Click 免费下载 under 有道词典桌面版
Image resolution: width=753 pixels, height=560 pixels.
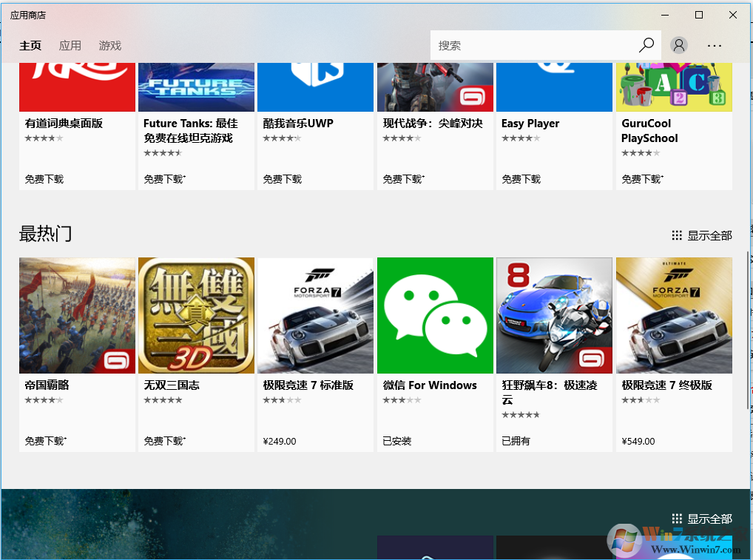coord(44,179)
